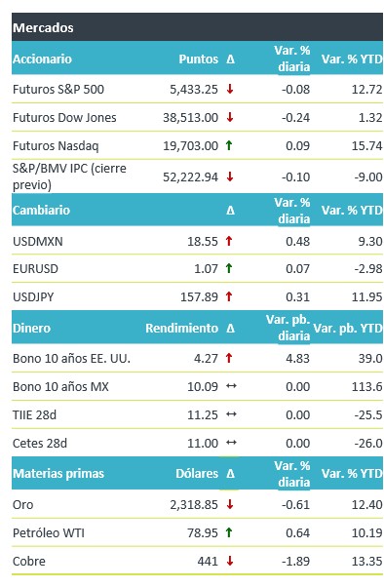
Task: Click the USDJPY value 157.89
Action: coord(199,297)
